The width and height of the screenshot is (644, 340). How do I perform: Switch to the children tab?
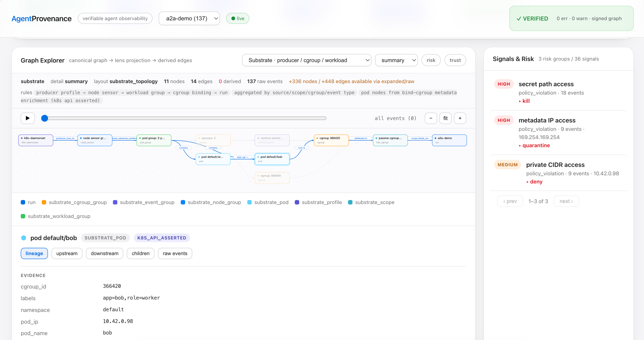coord(141,254)
